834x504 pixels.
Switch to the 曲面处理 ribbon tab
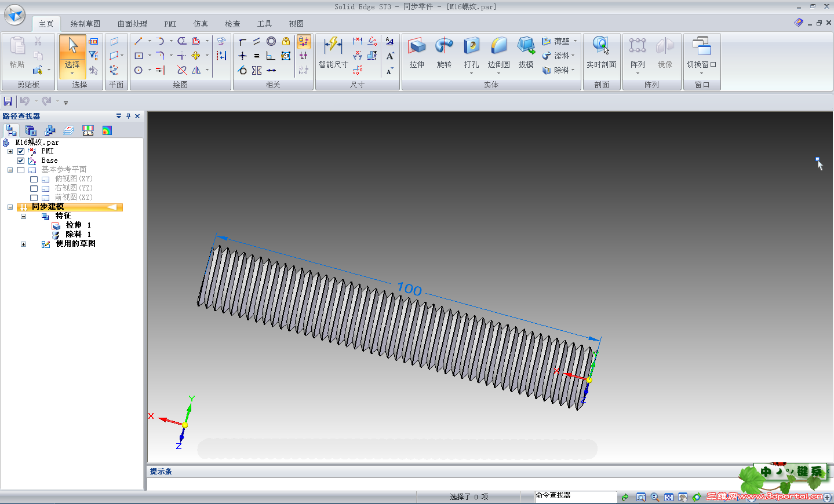pos(132,24)
